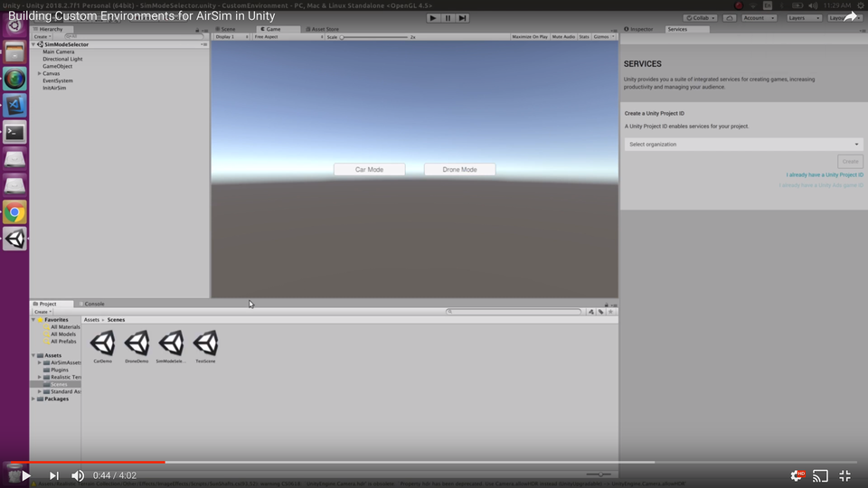Switch to the Inspector tab
This screenshot has height=488, width=868.
pyautogui.click(x=641, y=29)
